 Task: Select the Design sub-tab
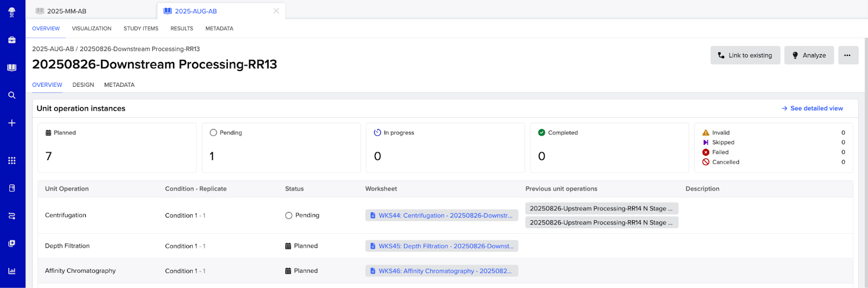coord(83,85)
